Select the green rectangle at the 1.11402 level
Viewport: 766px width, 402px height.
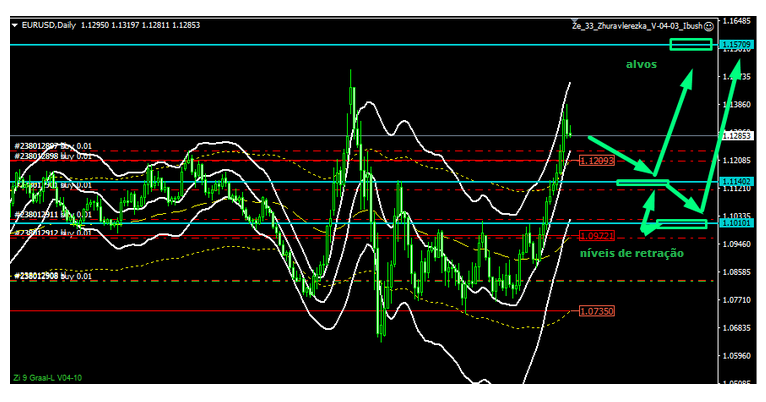click(x=642, y=182)
